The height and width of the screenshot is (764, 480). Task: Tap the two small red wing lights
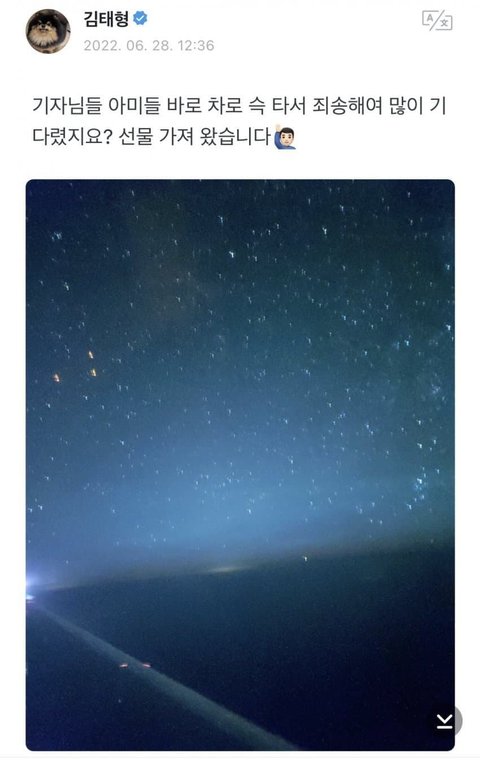(x=135, y=665)
